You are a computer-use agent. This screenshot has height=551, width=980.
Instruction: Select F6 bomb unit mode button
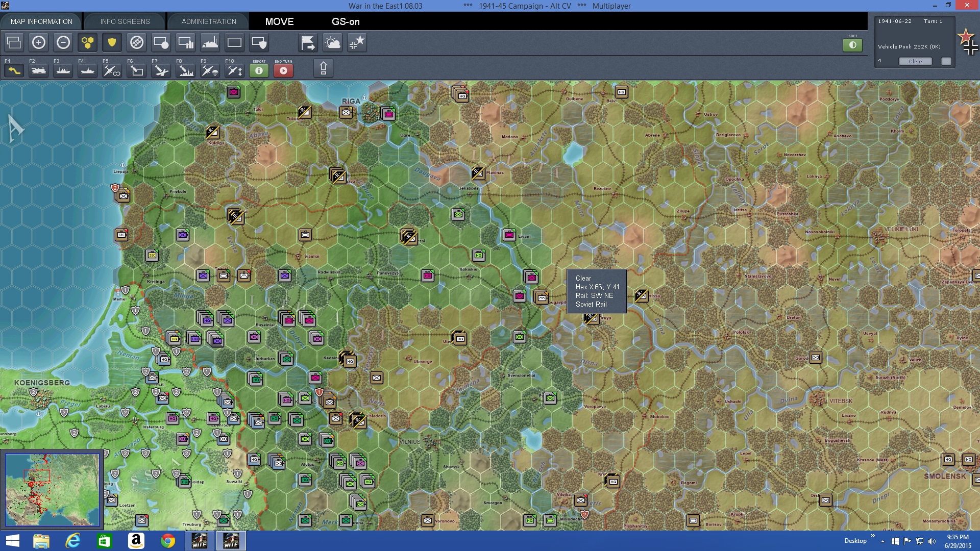(x=136, y=71)
